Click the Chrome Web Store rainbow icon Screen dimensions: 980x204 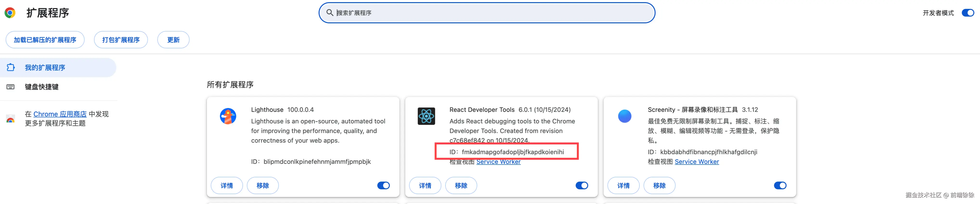click(11, 119)
